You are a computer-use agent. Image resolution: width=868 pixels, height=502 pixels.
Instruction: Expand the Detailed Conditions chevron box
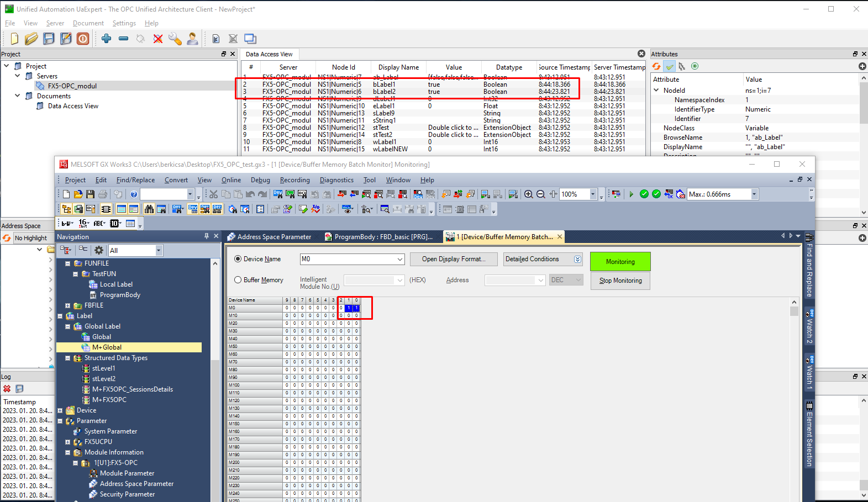click(x=578, y=259)
